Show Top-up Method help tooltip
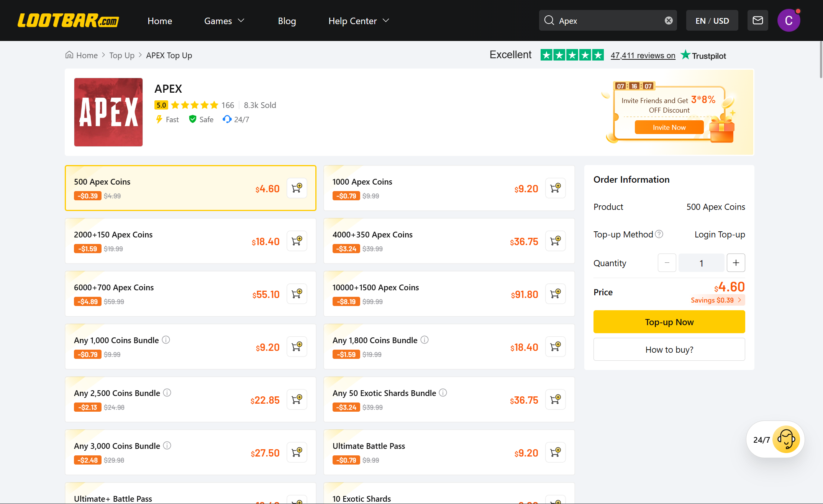 coord(659,234)
